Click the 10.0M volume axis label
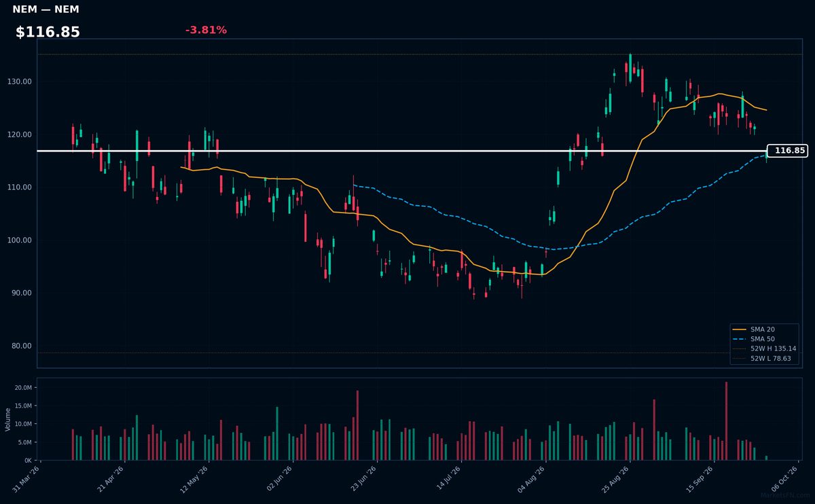The height and width of the screenshot is (504, 815). pyautogui.click(x=22, y=424)
